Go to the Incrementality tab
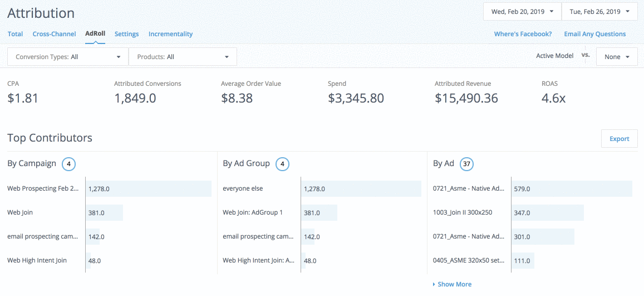 [x=170, y=34]
